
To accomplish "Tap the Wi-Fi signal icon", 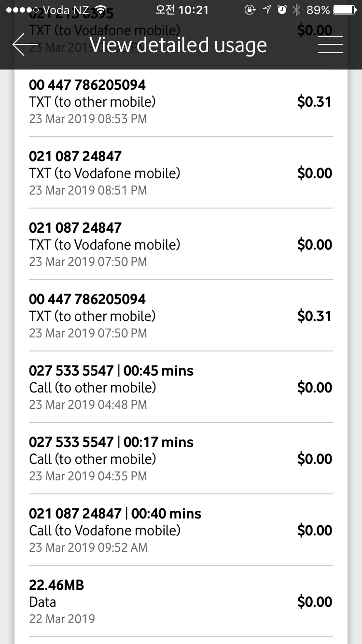I will pos(100,10).
